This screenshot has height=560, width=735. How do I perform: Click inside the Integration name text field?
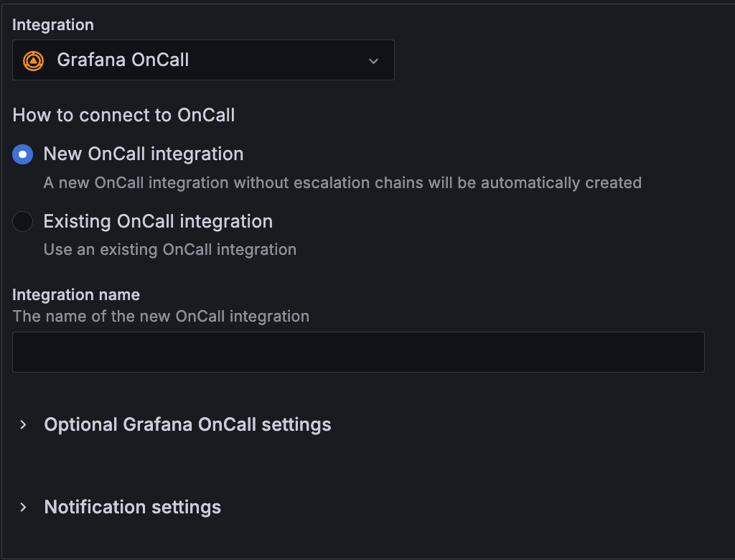pos(357,352)
